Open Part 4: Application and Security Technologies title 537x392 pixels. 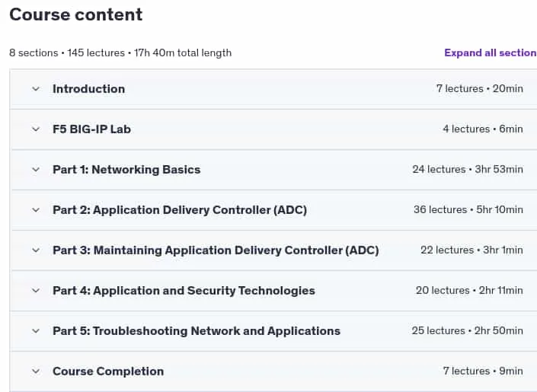(184, 291)
